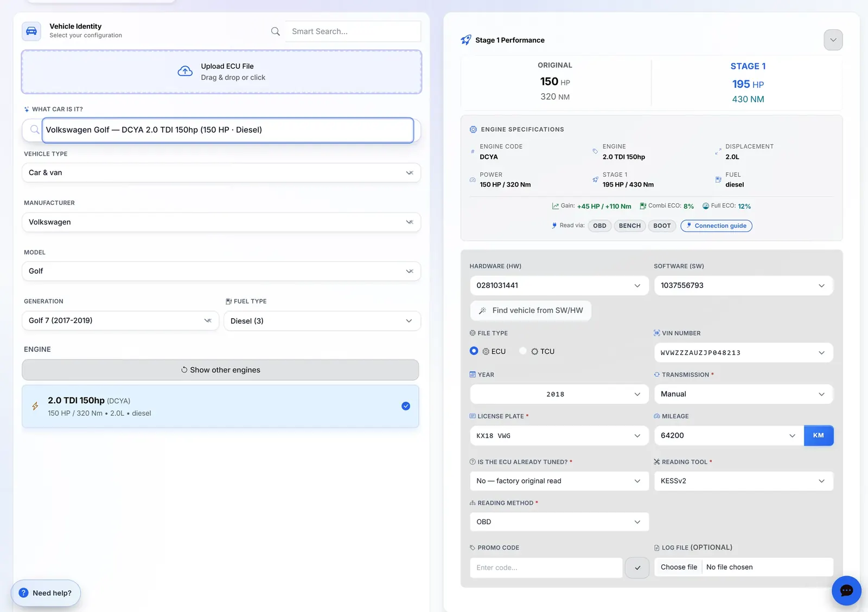Select the ECU file type radio
The image size is (868, 612).
(474, 351)
